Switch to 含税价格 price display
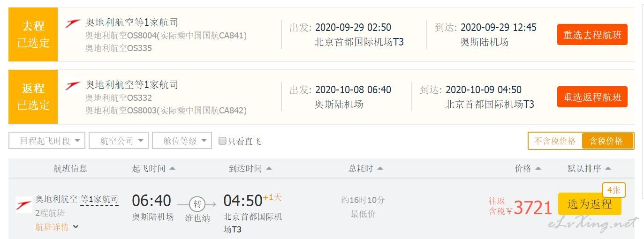Image resolution: width=644 pixels, height=239 pixels. (607, 141)
